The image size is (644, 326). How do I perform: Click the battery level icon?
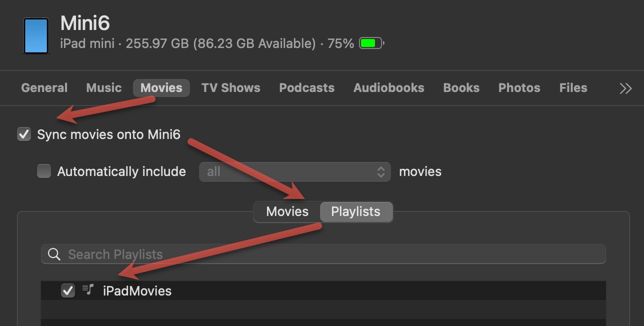click(371, 43)
